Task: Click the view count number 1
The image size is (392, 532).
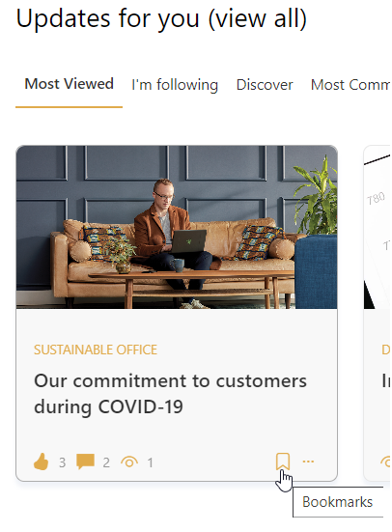Action: 150,462
